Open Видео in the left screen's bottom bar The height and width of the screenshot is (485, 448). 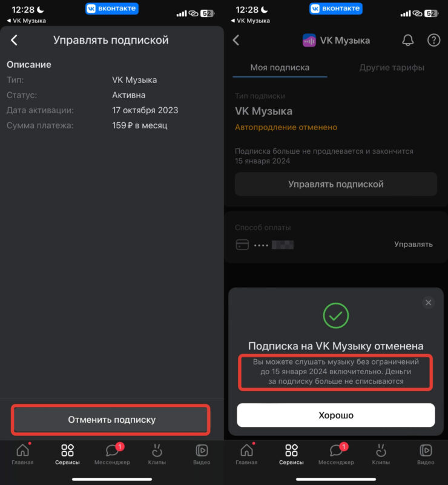pyautogui.click(x=202, y=454)
